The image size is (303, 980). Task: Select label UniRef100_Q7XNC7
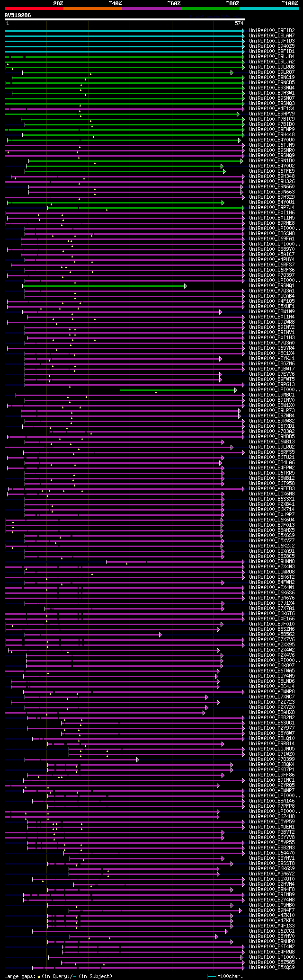[272, 697]
